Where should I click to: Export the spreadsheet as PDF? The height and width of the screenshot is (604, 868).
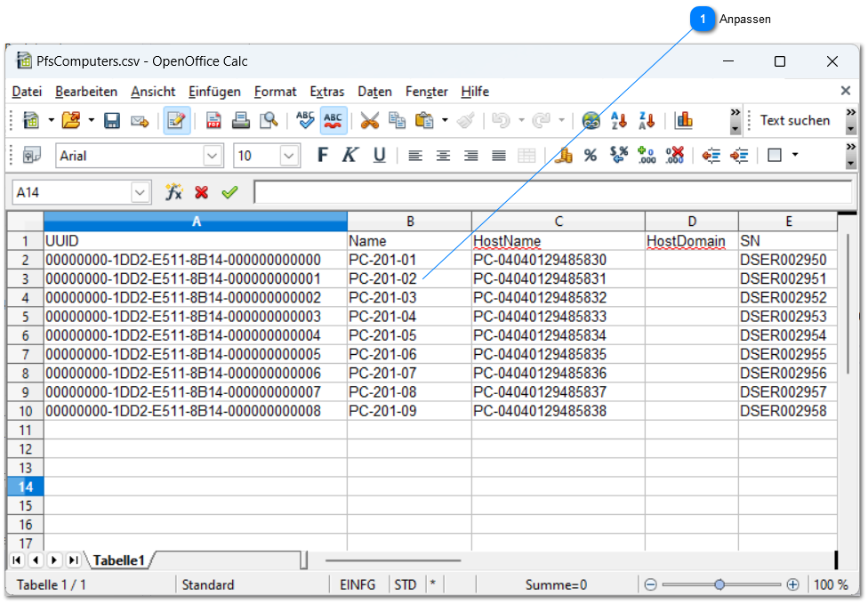(x=213, y=120)
